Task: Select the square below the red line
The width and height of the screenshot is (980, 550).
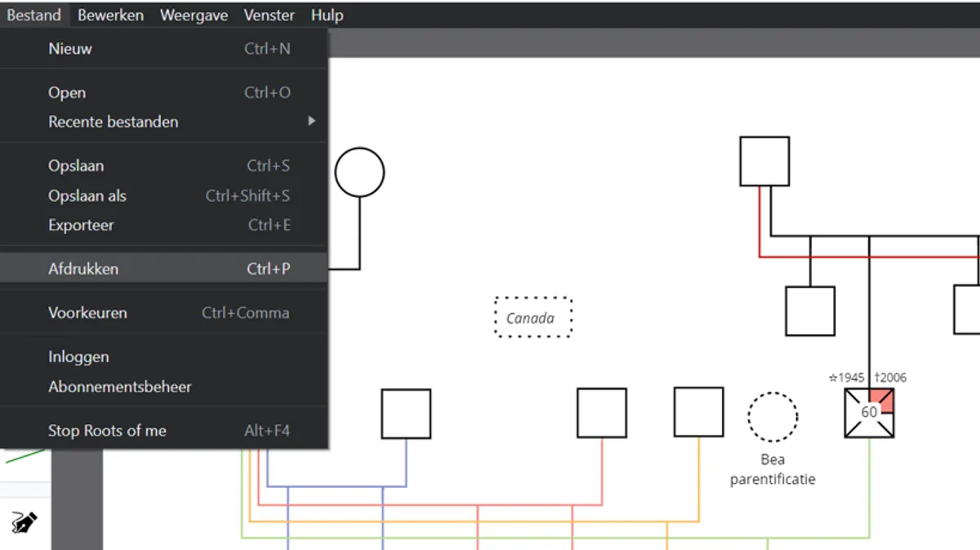Action: pyautogui.click(x=809, y=311)
